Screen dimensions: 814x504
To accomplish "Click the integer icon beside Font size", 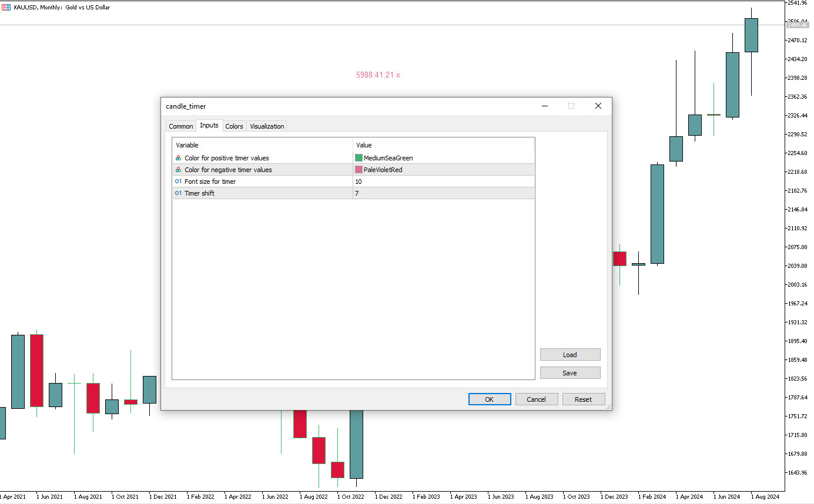I will pos(178,182).
